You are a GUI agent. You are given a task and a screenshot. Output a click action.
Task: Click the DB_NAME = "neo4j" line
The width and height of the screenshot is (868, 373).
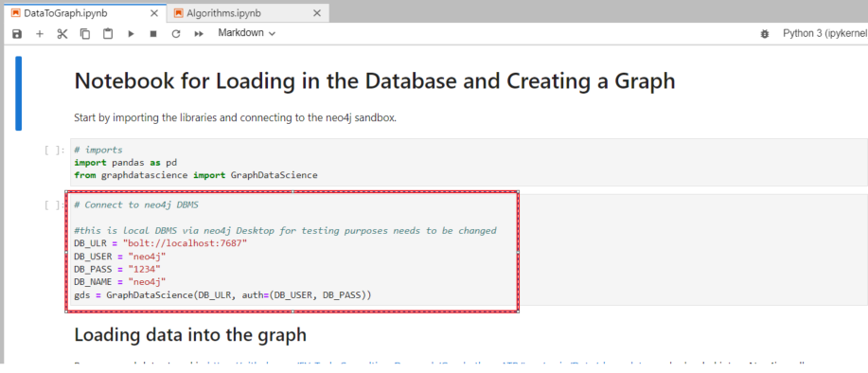coord(120,282)
